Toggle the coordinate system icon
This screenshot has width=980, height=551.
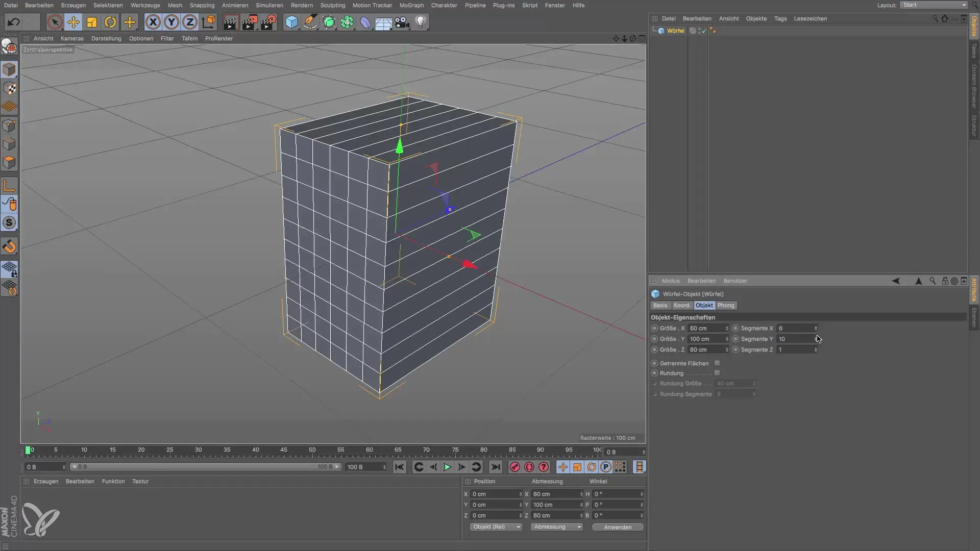coord(208,22)
